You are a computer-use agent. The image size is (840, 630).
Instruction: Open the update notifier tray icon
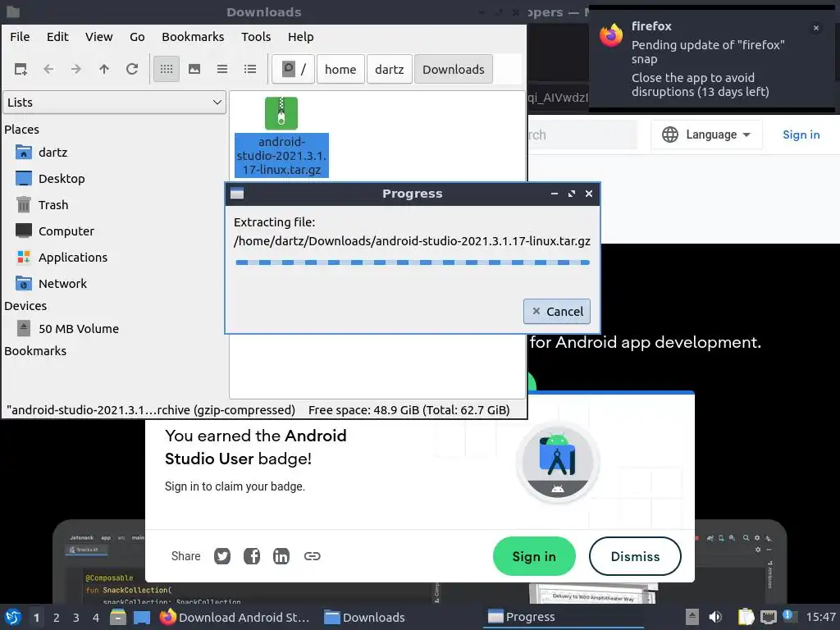(790, 616)
